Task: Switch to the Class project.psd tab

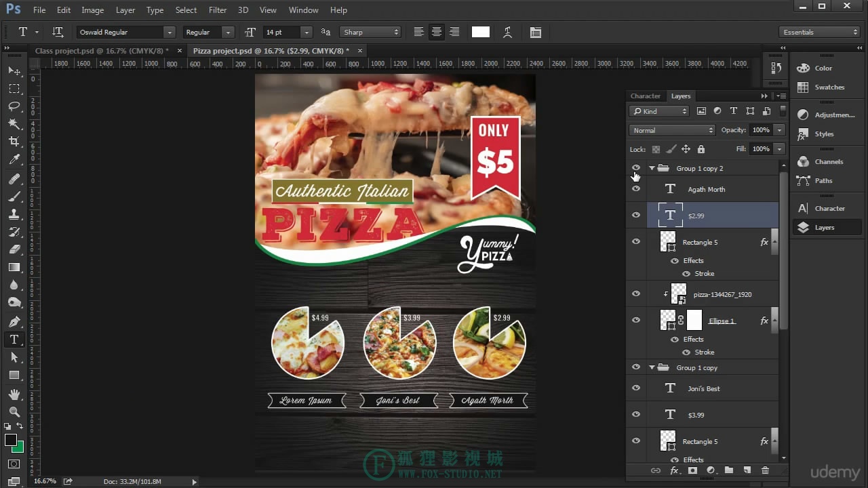Action: pyautogui.click(x=100, y=50)
